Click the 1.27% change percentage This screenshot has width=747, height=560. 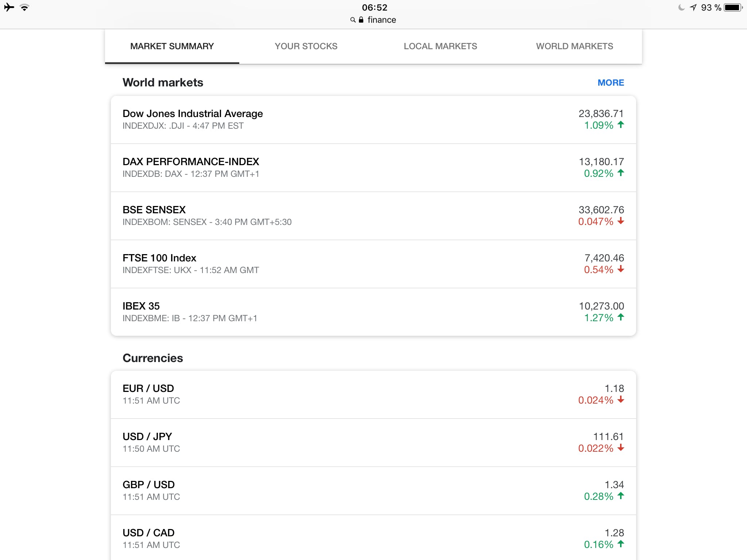tap(599, 318)
